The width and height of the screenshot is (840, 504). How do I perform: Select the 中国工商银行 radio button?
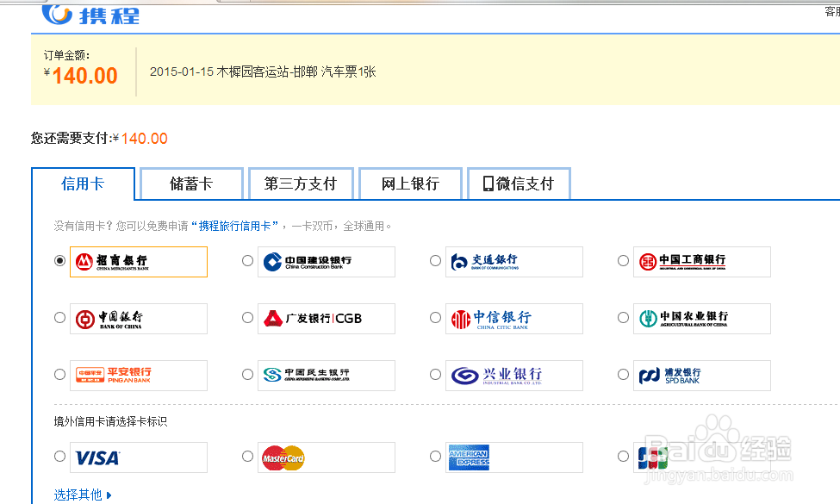pos(623,261)
